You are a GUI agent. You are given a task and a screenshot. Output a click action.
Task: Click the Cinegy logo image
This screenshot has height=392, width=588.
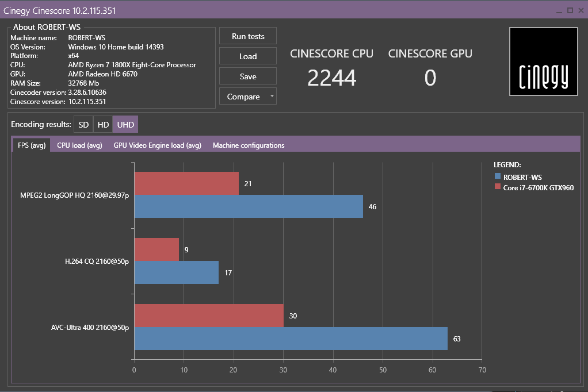tap(543, 62)
